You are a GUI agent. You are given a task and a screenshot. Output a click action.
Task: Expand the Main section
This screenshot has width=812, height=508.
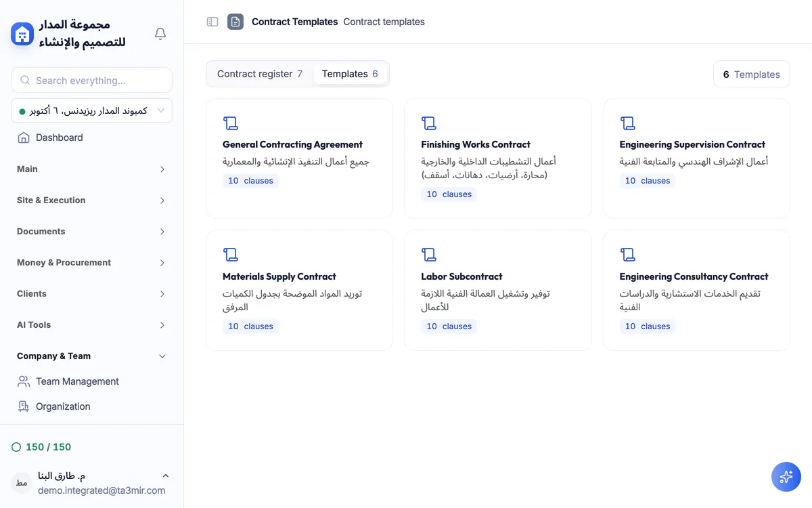tap(91, 169)
